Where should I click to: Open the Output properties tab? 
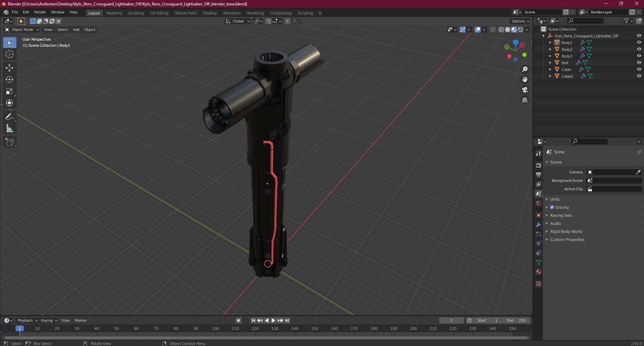click(x=539, y=175)
